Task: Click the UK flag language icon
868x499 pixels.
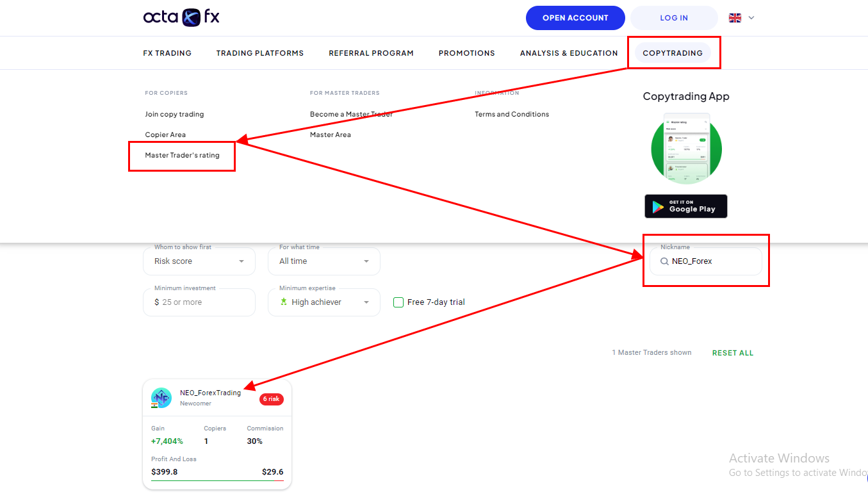Action: point(735,18)
